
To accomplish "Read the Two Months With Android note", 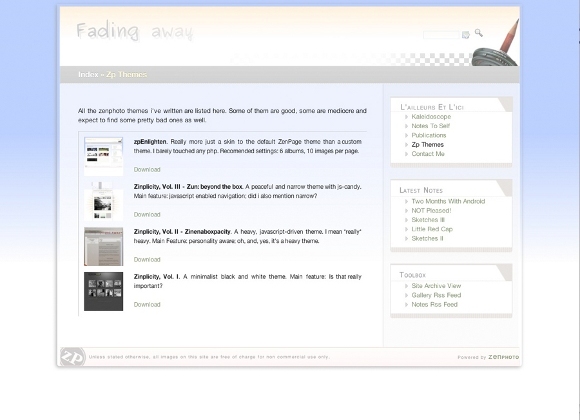I will [x=448, y=201].
